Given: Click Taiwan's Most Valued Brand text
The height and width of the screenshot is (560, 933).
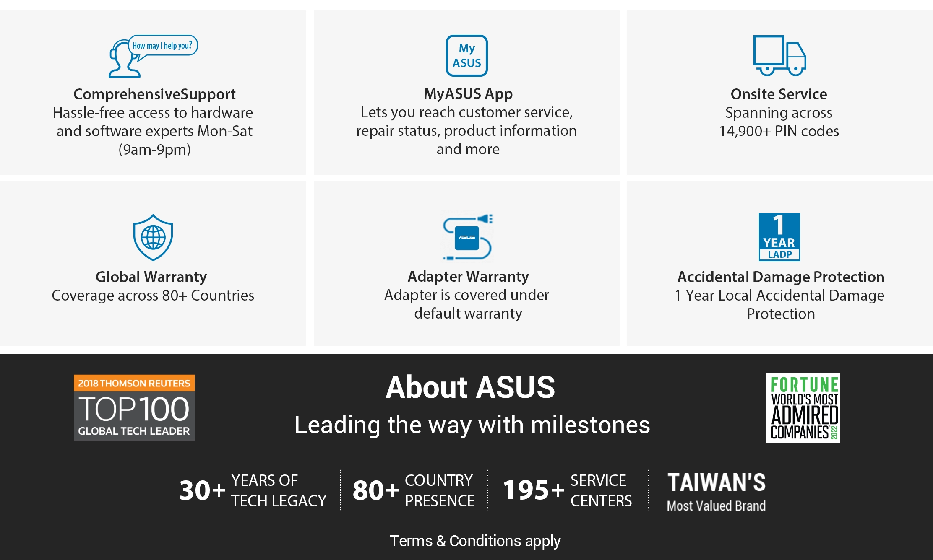Looking at the screenshot, I should 717,492.
